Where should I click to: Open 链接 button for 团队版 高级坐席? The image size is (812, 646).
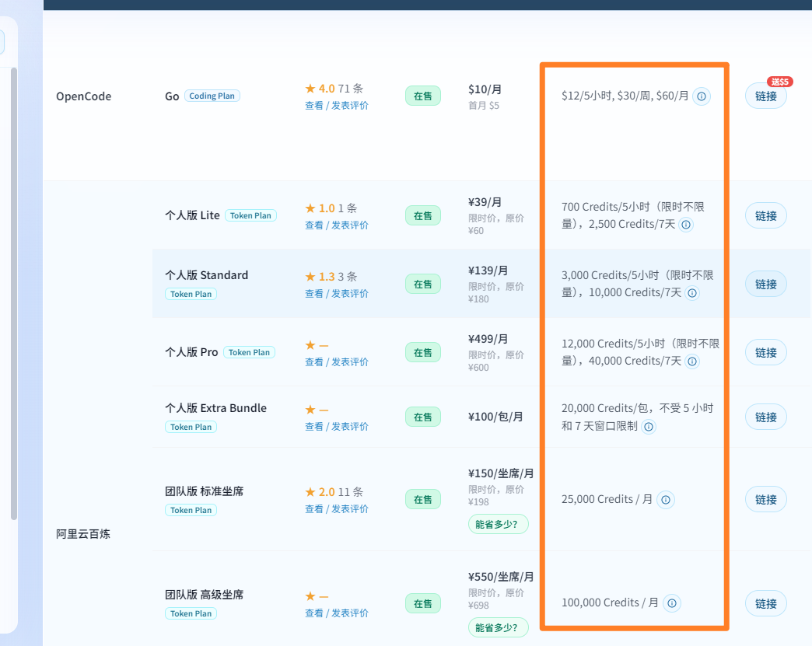pyautogui.click(x=766, y=603)
